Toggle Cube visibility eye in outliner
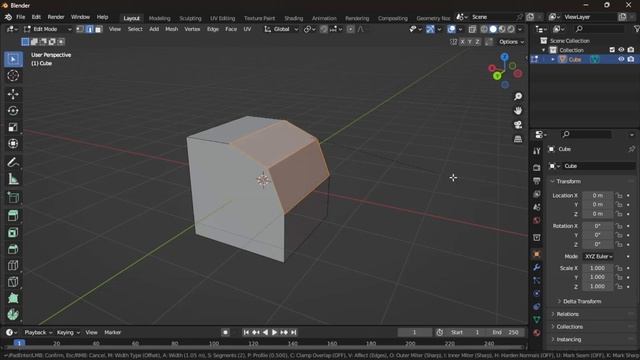640x360 pixels. (621, 59)
